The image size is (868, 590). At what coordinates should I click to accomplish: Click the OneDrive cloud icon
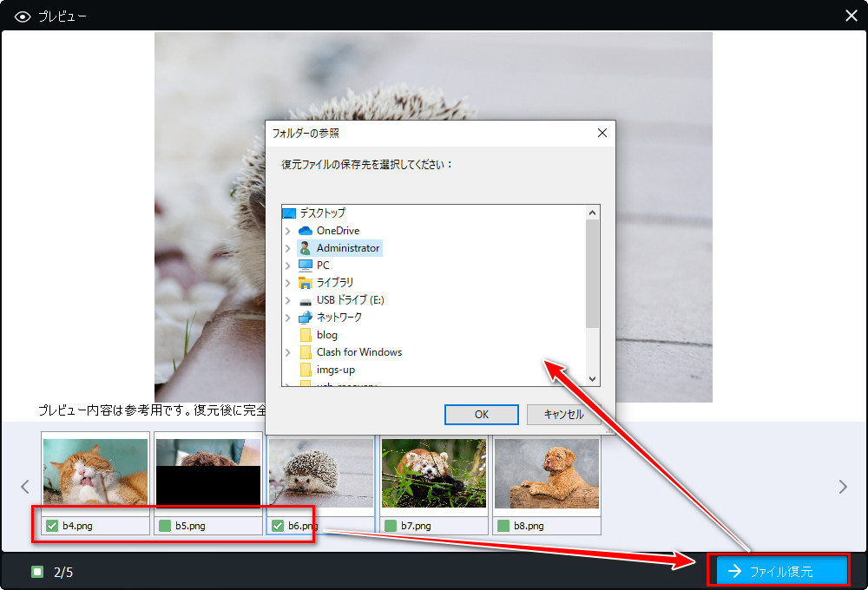305,231
